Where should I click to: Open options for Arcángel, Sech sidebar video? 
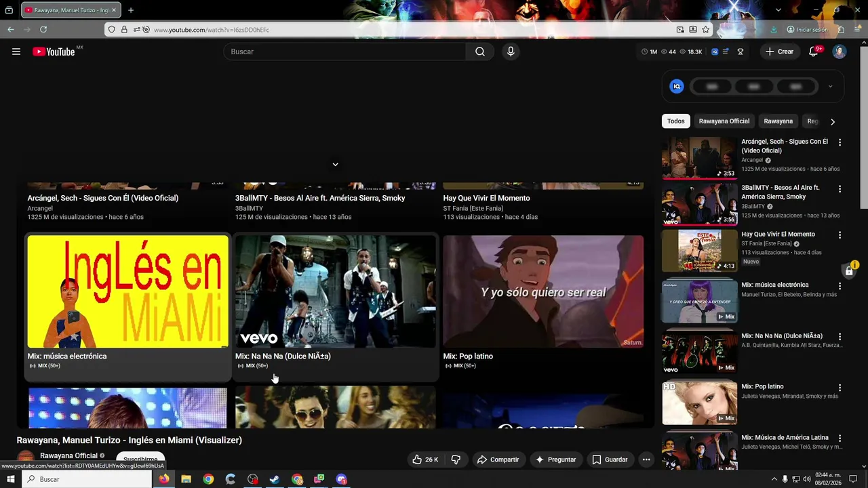click(840, 142)
